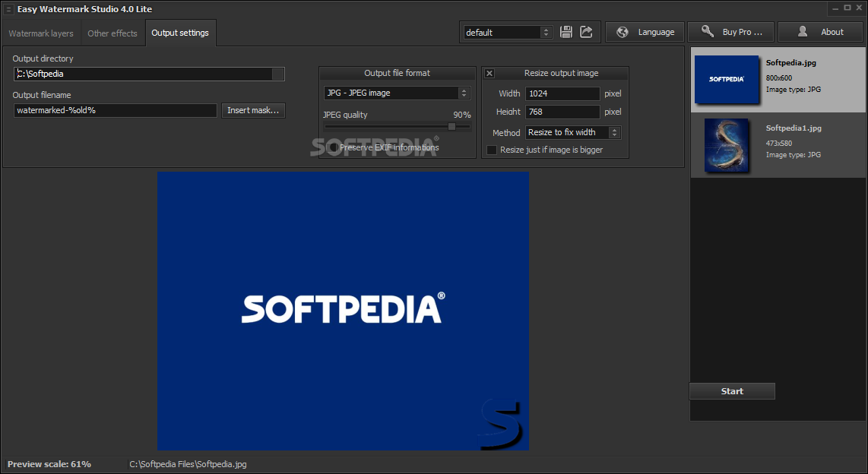Browse for output directory button

(x=278, y=74)
